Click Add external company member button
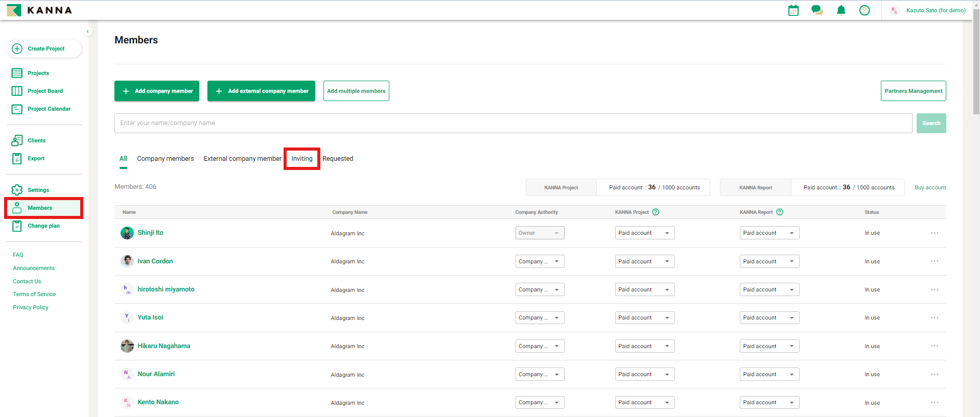Screen dimensions: 980x417 tap(261, 91)
